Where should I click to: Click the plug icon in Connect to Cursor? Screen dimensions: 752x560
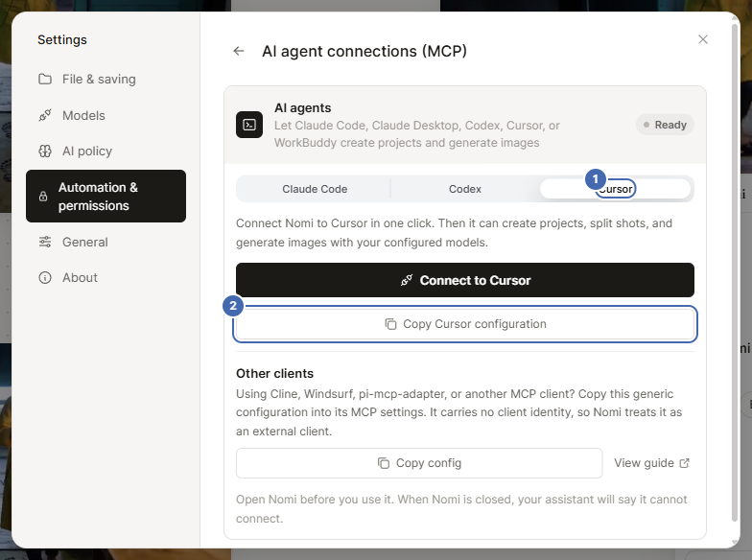click(407, 280)
